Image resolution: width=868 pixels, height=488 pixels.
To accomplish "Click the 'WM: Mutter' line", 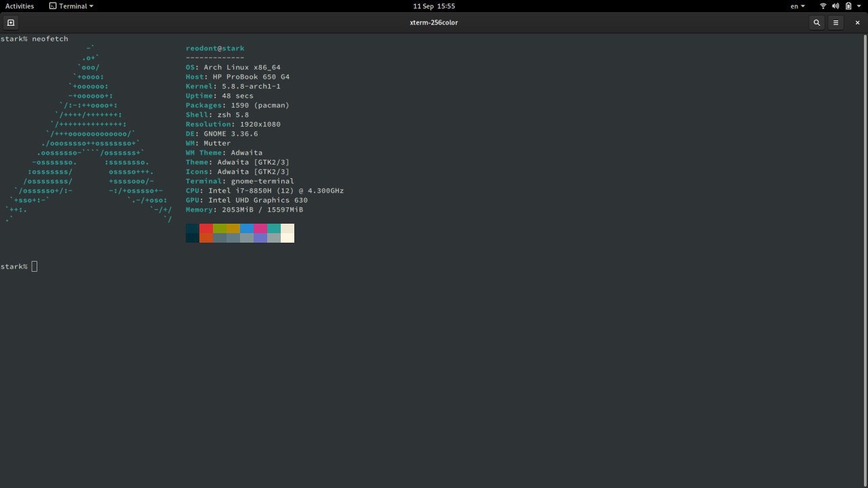I will click(208, 143).
